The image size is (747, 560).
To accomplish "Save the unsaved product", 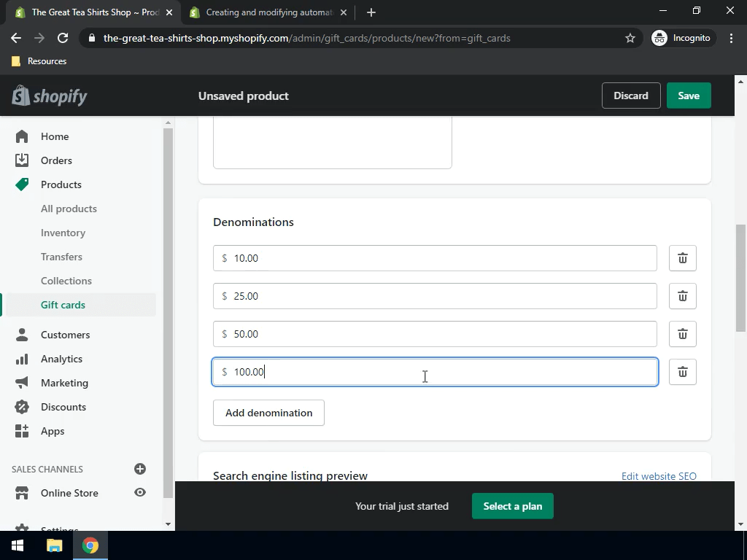I will point(688,96).
